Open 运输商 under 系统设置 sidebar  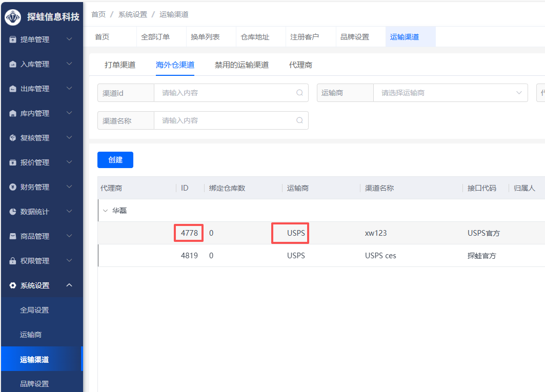[x=31, y=335]
